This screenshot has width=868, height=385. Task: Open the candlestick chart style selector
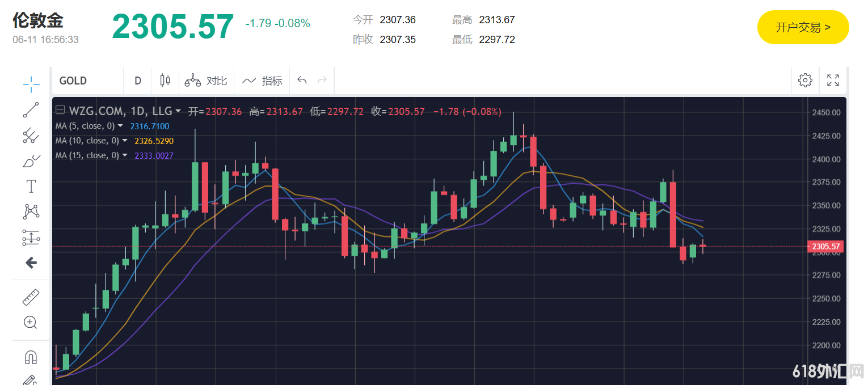tap(165, 81)
